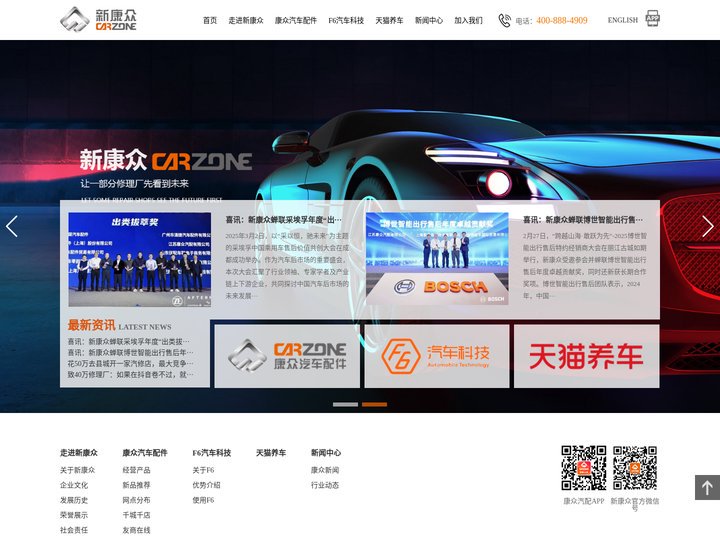Open headline 喜讯：新康众蝉联博世智能出行售
Image resolution: width=720 pixels, height=540 pixels.
(x=583, y=220)
